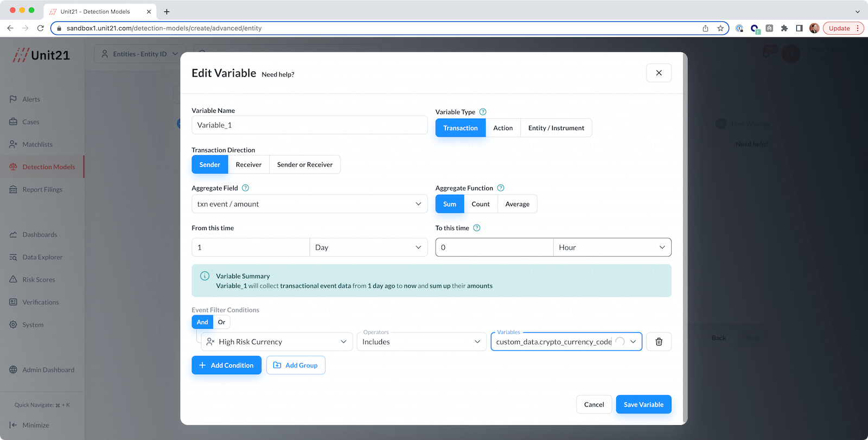Viewport: 868px width, 440px height.
Task: Choose Sender or Receiver direction
Action: click(x=305, y=164)
